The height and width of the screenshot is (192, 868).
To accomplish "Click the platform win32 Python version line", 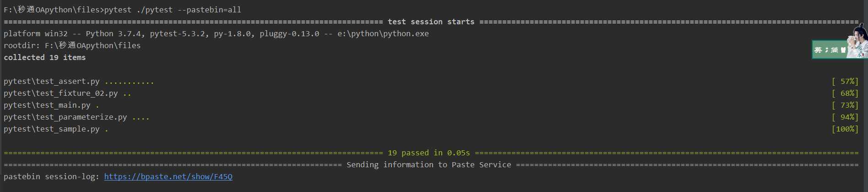I will click(216, 34).
